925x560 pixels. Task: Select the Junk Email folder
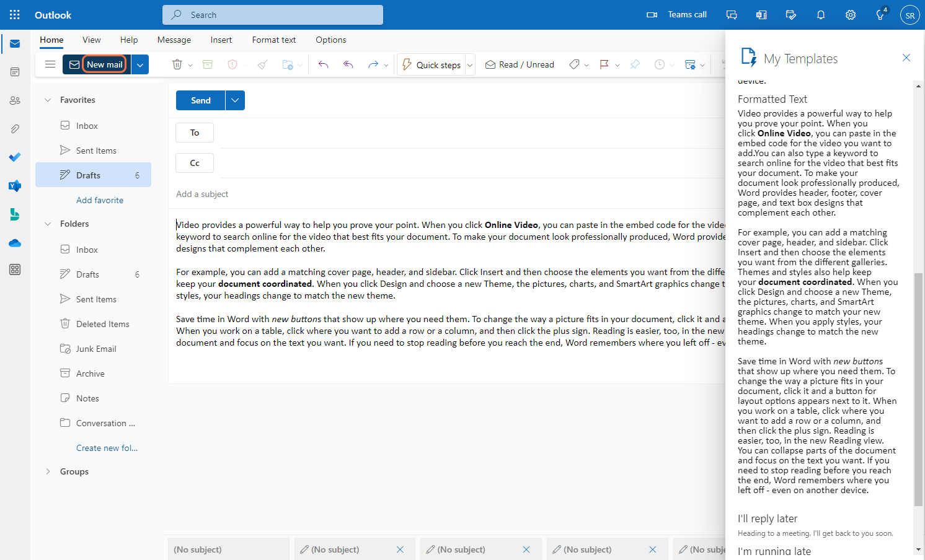point(94,349)
